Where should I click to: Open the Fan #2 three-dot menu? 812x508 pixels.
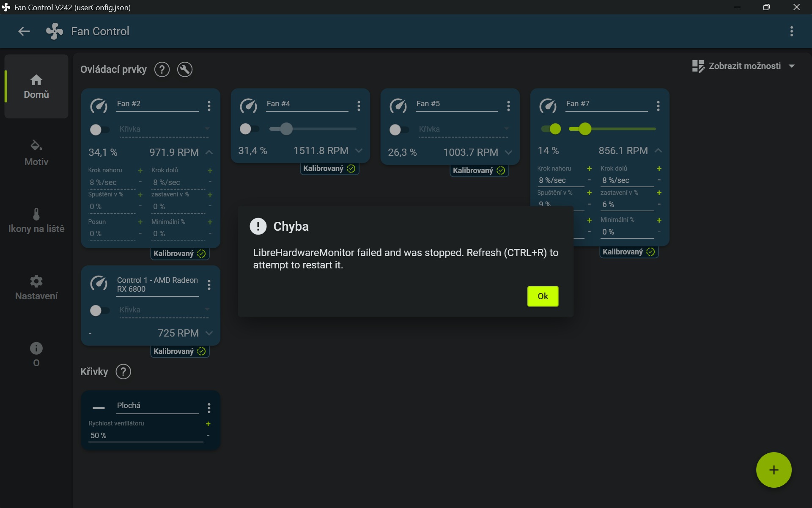[209, 106]
